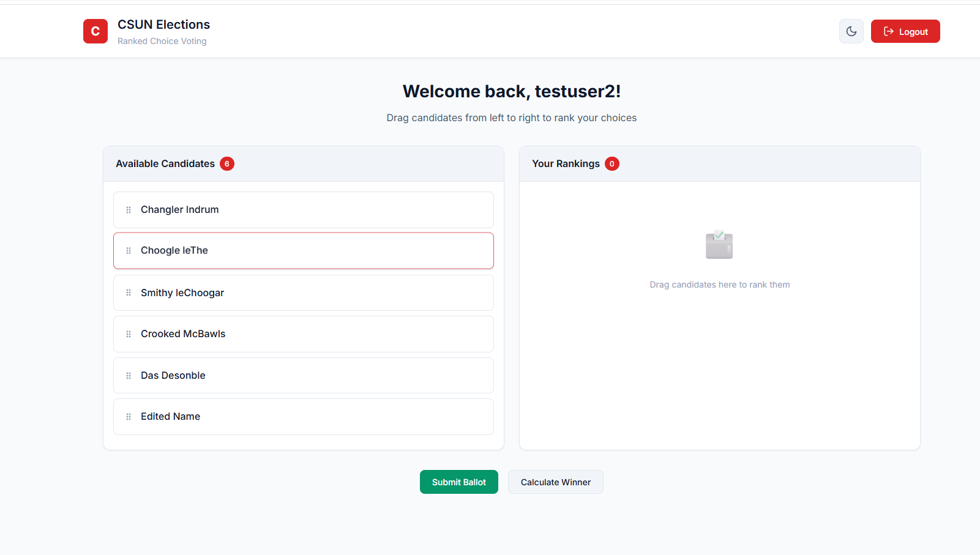The height and width of the screenshot is (555, 980).
Task: Select the Das Desonble candidate card
Action: 303,376
